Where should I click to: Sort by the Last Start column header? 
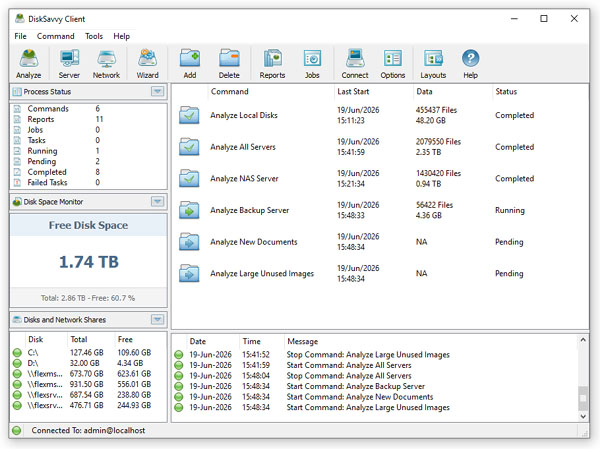pos(373,92)
